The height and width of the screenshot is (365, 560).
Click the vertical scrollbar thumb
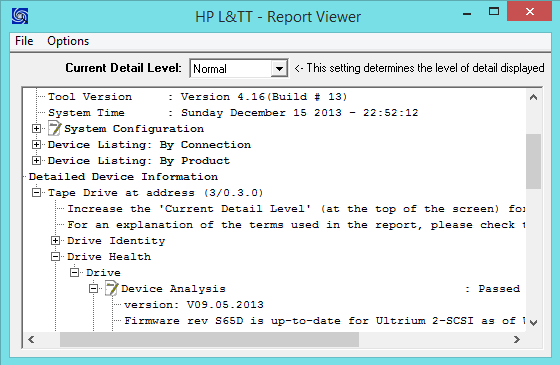coord(533,161)
